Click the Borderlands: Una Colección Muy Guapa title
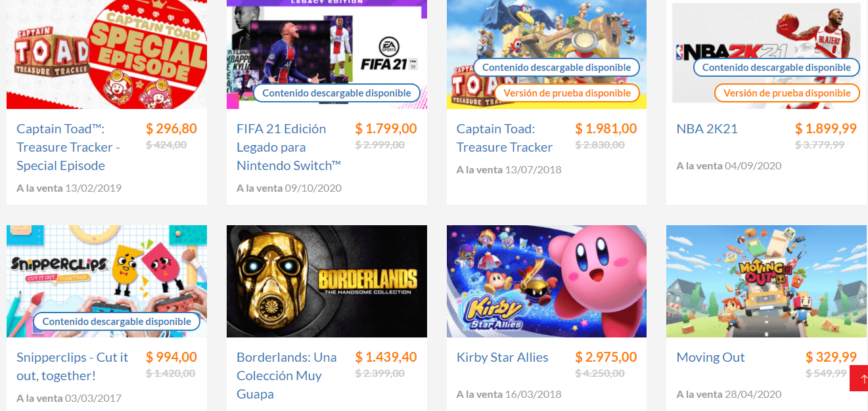This screenshot has height=411, width=868. tap(286, 376)
